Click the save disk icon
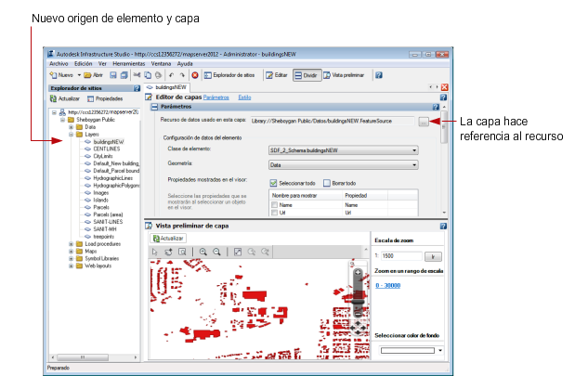This screenshot has height=376, width=588. coord(113,75)
